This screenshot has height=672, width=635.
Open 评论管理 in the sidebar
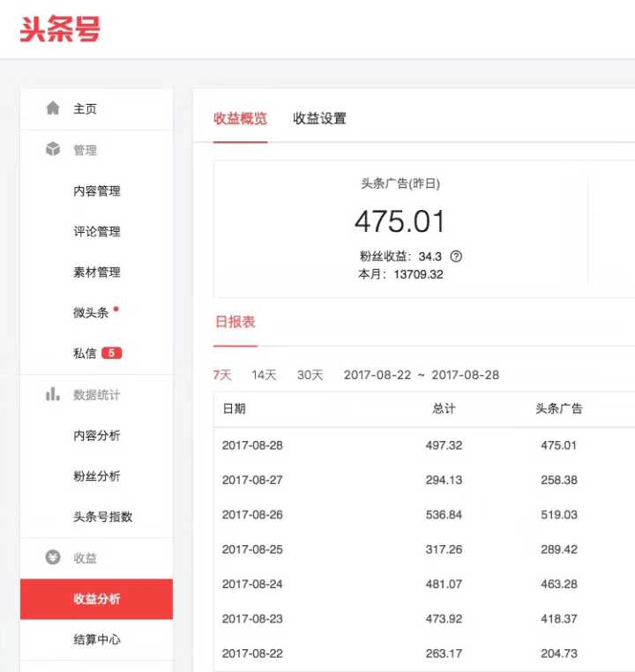click(96, 231)
